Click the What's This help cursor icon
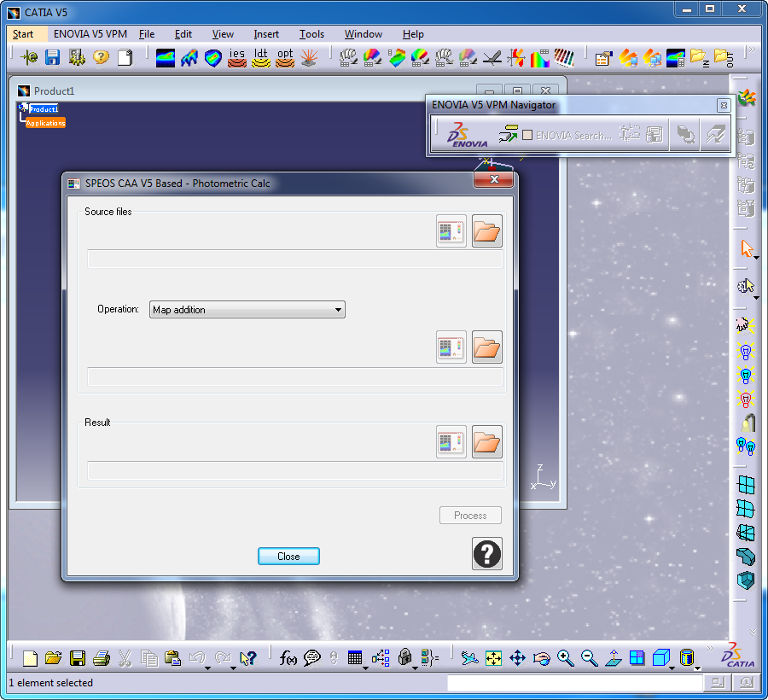The image size is (768, 700). coord(248,658)
